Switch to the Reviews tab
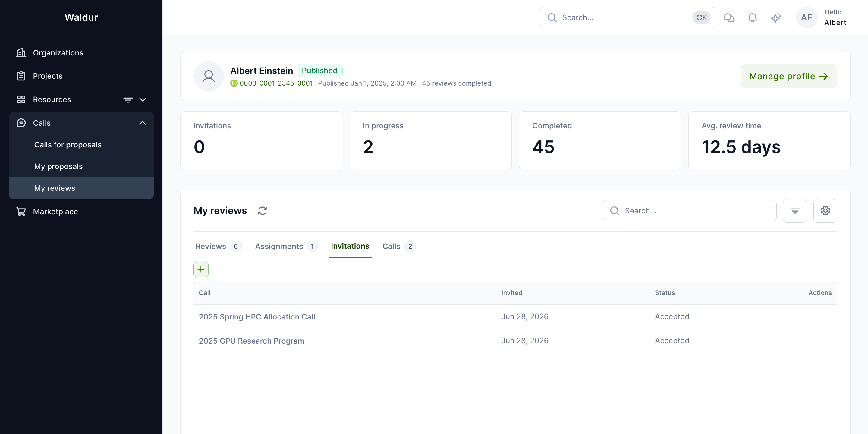This screenshot has width=868, height=434. pyautogui.click(x=218, y=246)
